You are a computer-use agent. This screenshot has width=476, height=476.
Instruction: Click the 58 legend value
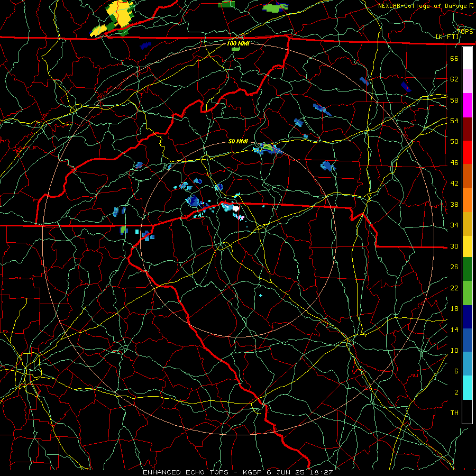coord(454,100)
